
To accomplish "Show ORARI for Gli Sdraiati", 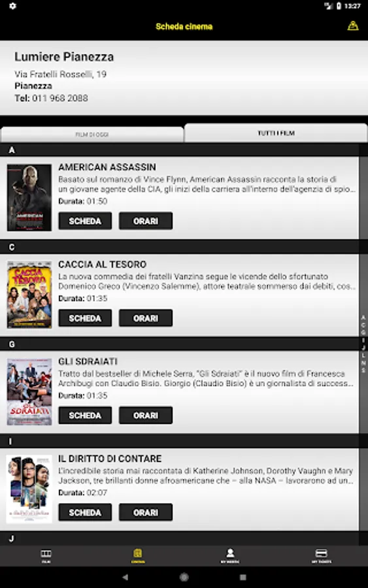I will tap(146, 415).
